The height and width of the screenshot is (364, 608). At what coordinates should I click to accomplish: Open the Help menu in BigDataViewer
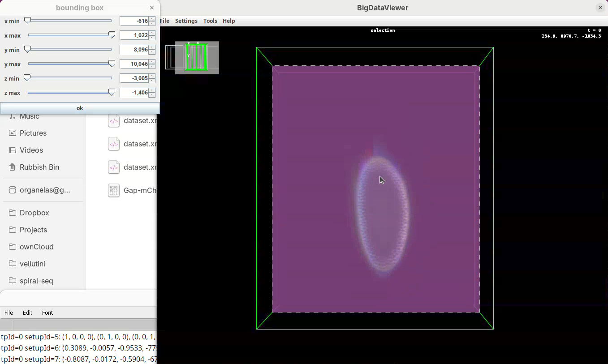click(229, 21)
